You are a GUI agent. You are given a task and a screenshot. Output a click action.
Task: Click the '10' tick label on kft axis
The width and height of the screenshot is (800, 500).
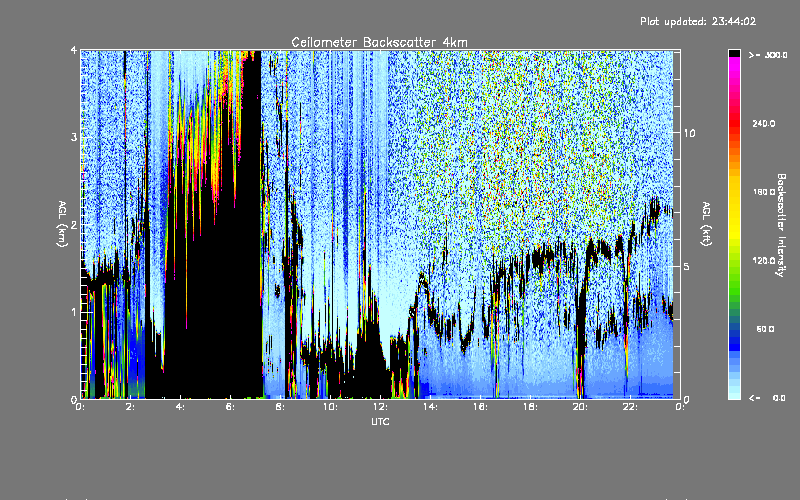point(689,133)
